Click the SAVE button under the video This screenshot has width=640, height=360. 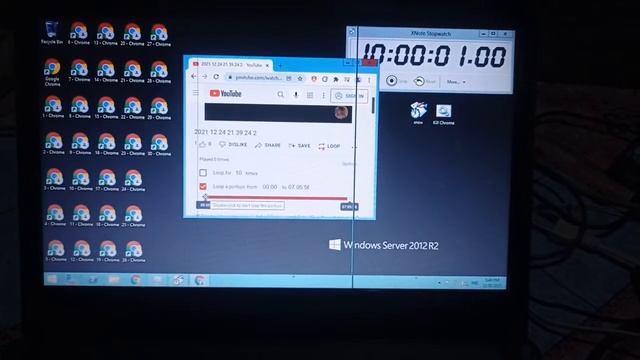pos(299,146)
